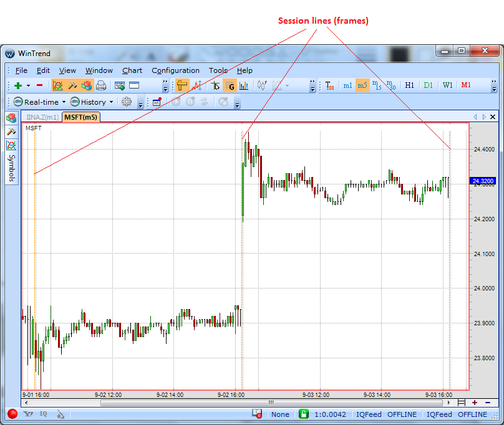
Task: Click the red minus remove icon
Action: pos(39,85)
